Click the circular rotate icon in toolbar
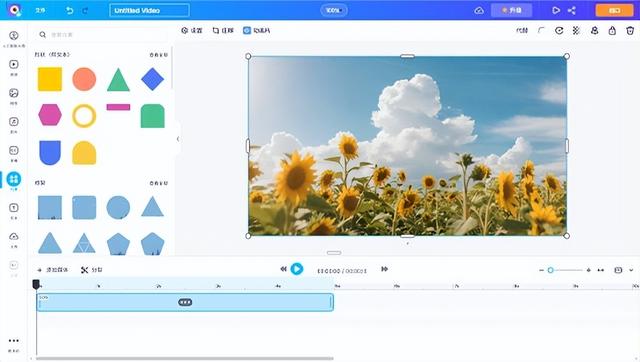Image resolution: width=640 pixels, height=362 pixels. (559, 30)
